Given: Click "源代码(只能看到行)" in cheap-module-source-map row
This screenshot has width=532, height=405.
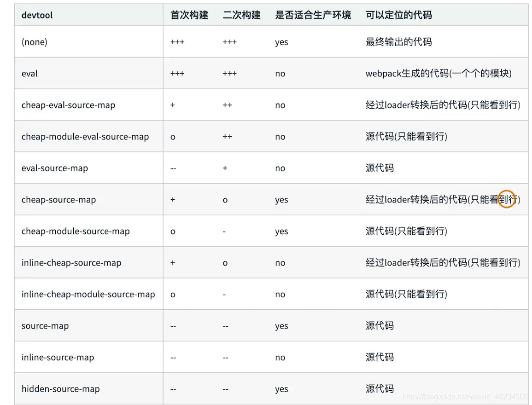Looking at the screenshot, I should point(406,231).
